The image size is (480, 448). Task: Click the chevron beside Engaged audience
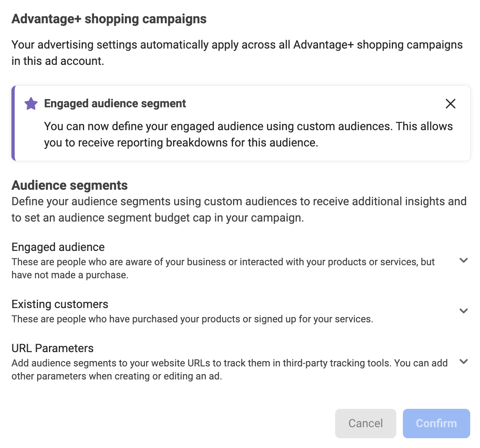coord(464,260)
